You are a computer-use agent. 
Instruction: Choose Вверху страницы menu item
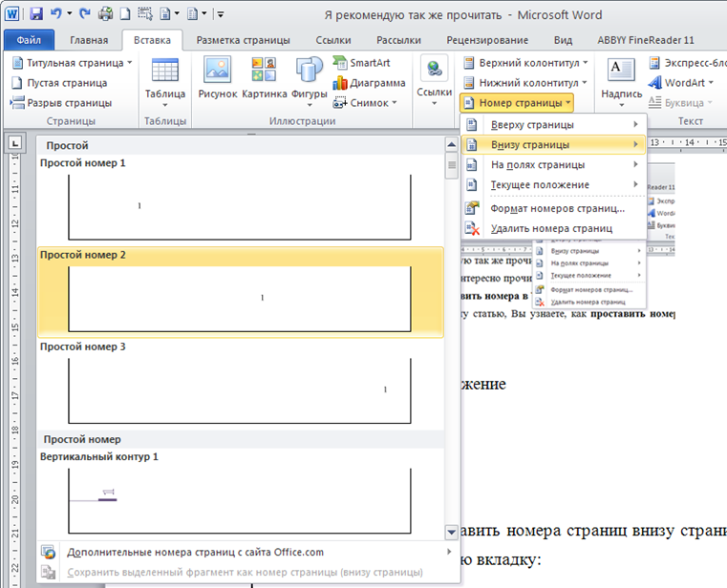(532, 125)
